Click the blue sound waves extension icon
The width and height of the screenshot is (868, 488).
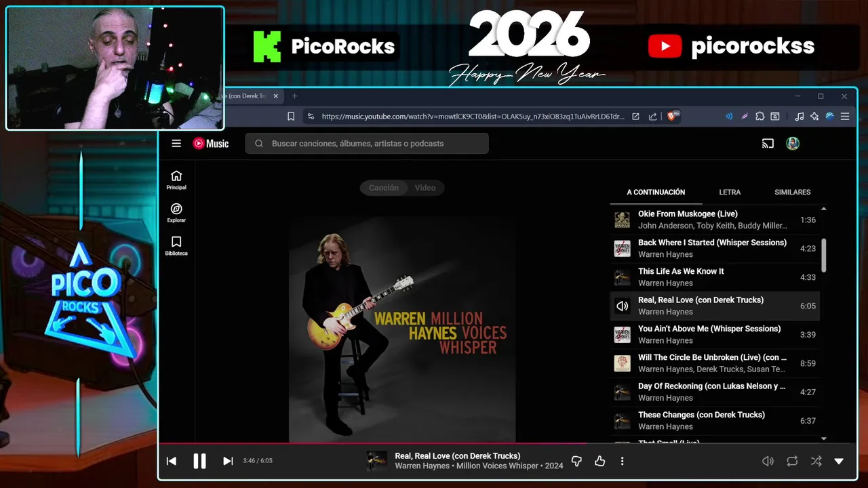729,117
